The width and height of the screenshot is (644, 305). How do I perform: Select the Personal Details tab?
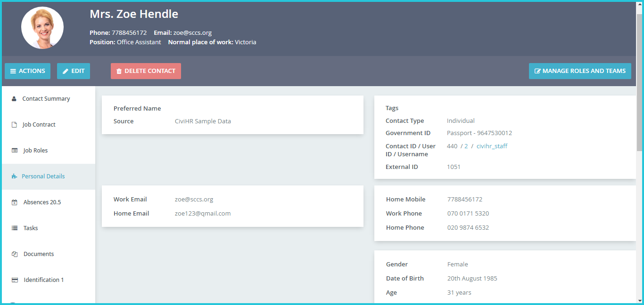49,177
